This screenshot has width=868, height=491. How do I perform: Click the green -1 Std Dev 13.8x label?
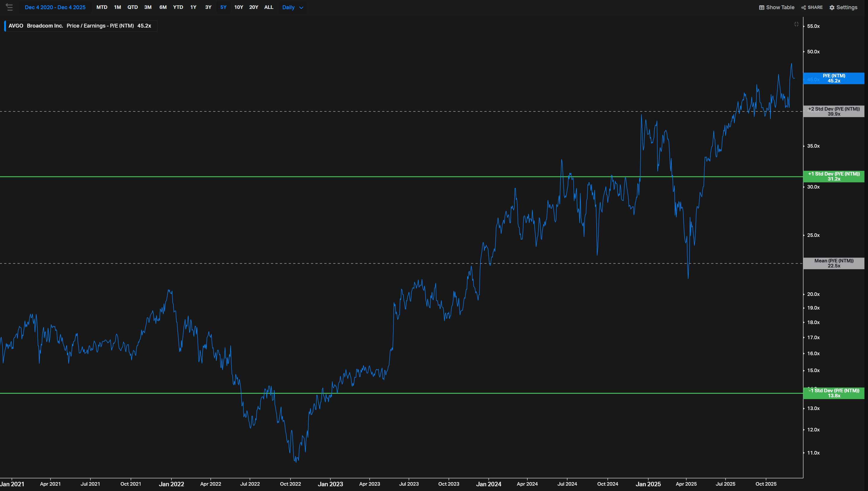(834, 393)
